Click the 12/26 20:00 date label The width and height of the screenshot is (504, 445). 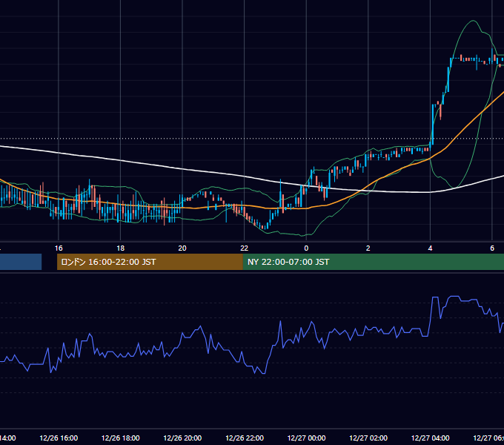[182, 438]
